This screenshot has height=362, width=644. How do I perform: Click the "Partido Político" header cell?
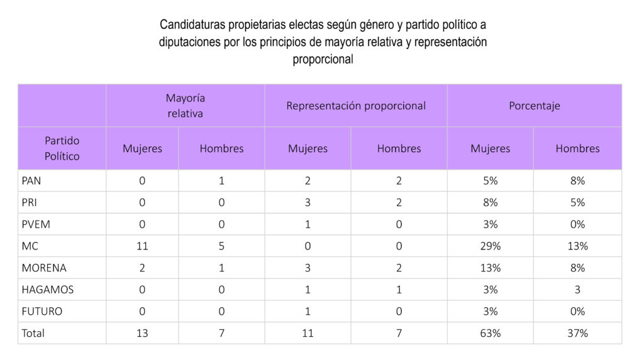pyautogui.click(x=62, y=148)
